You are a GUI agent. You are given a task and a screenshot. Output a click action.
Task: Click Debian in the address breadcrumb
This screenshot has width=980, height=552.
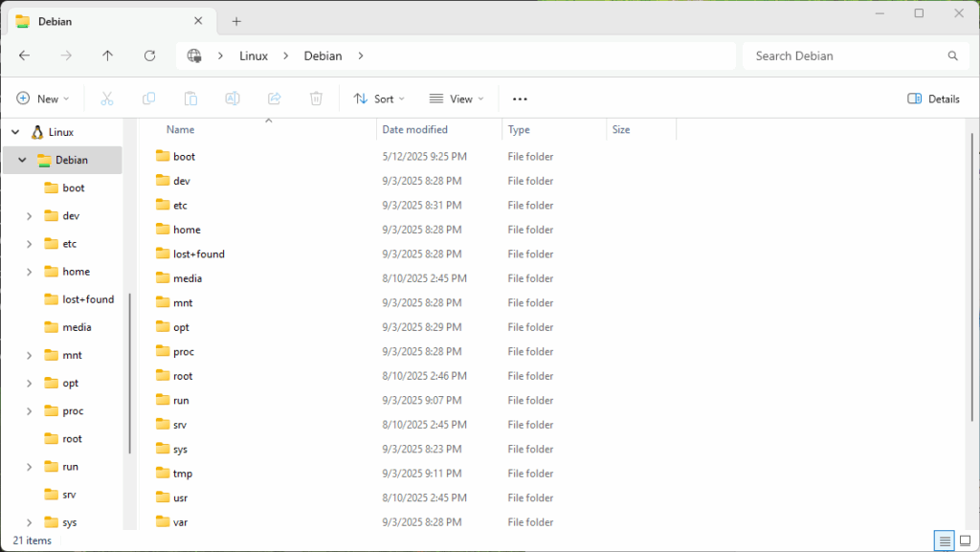coord(323,55)
